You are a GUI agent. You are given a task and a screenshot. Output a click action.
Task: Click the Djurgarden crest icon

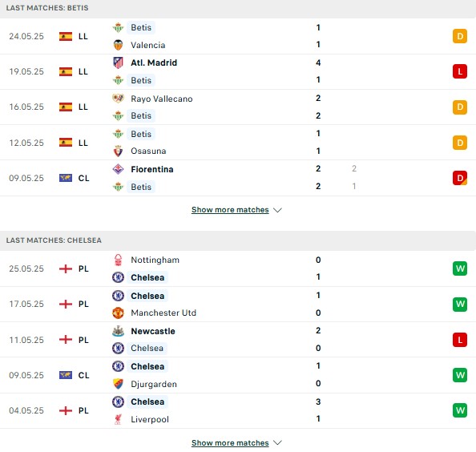[x=118, y=384]
